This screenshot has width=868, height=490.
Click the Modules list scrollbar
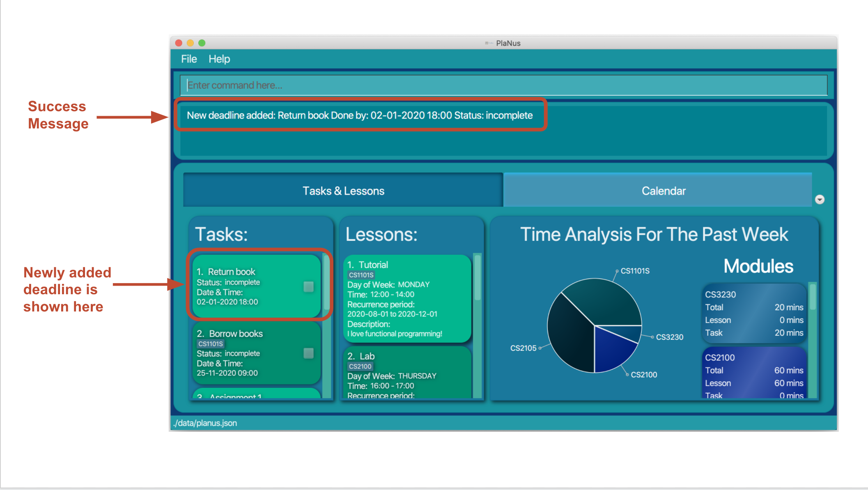click(x=812, y=296)
